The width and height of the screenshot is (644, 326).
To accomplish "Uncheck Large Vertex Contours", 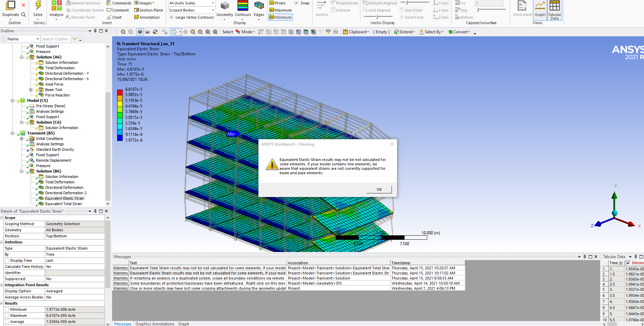I will (x=172, y=17).
